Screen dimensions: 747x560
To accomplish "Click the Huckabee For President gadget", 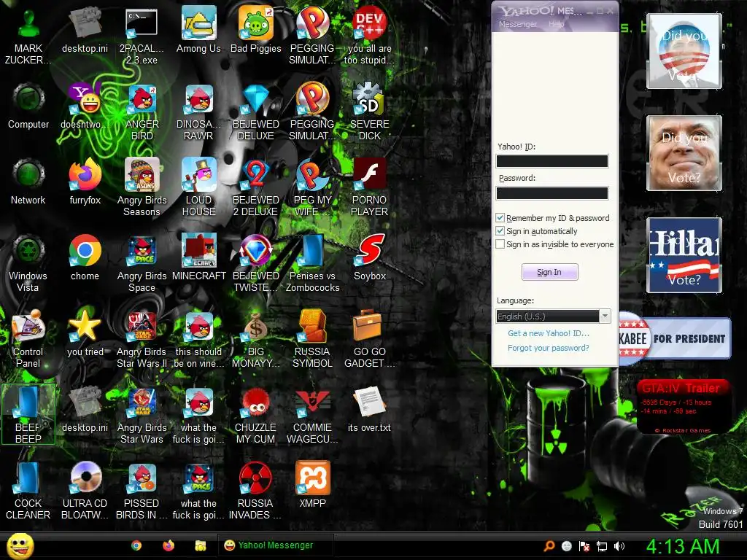I will 675,338.
